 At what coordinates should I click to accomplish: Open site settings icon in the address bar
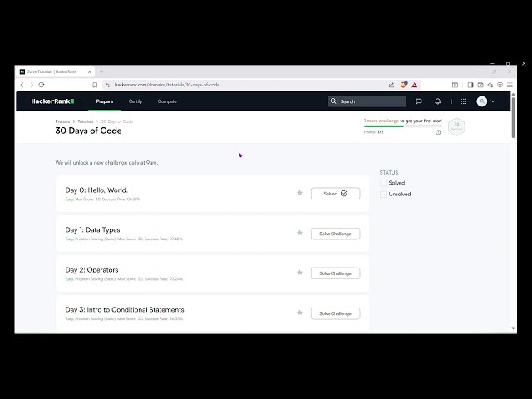tap(107, 85)
